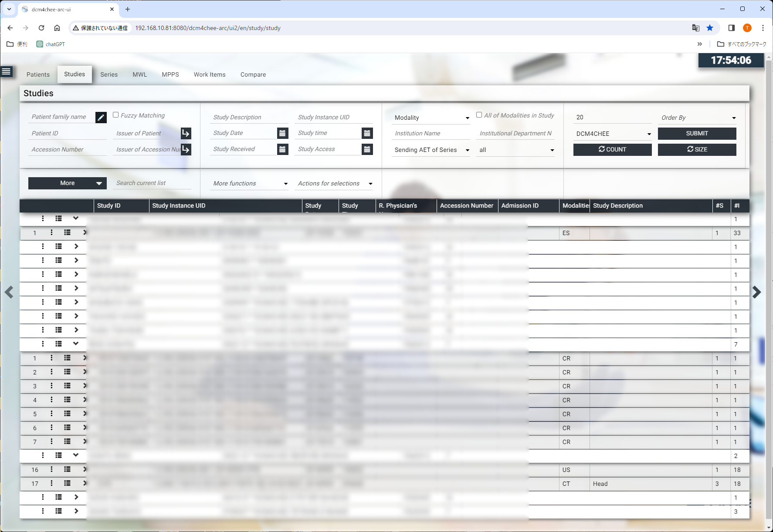
Task: Switch to the Patients tab
Action: tap(38, 74)
